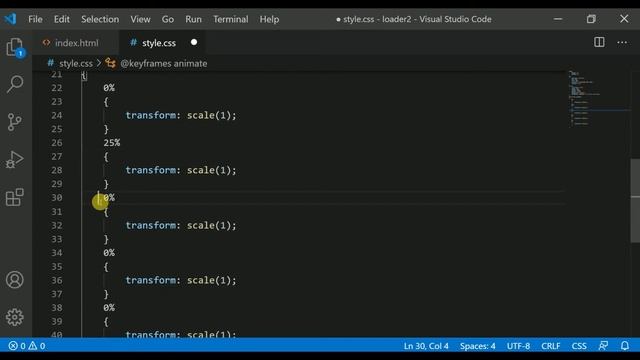640x360 pixels.
Task: Open the editor More Actions menu
Action: (x=622, y=42)
